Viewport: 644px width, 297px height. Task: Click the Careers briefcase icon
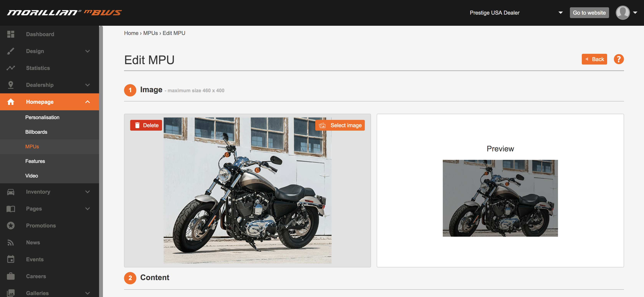[11, 276]
